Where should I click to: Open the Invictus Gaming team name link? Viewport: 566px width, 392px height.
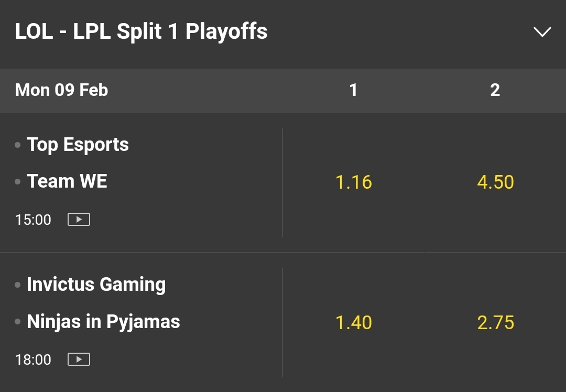click(x=96, y=285)
